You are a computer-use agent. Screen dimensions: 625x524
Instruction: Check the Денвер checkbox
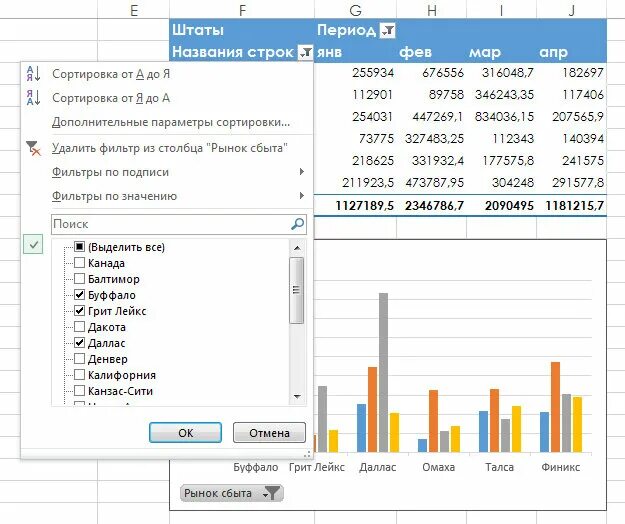tap(79, 359)
